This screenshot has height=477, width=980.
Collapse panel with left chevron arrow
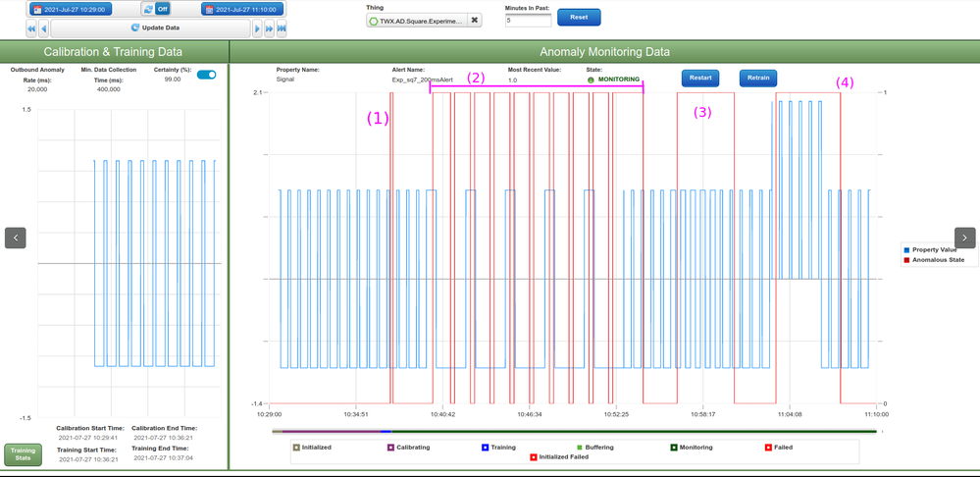point(16,238)
